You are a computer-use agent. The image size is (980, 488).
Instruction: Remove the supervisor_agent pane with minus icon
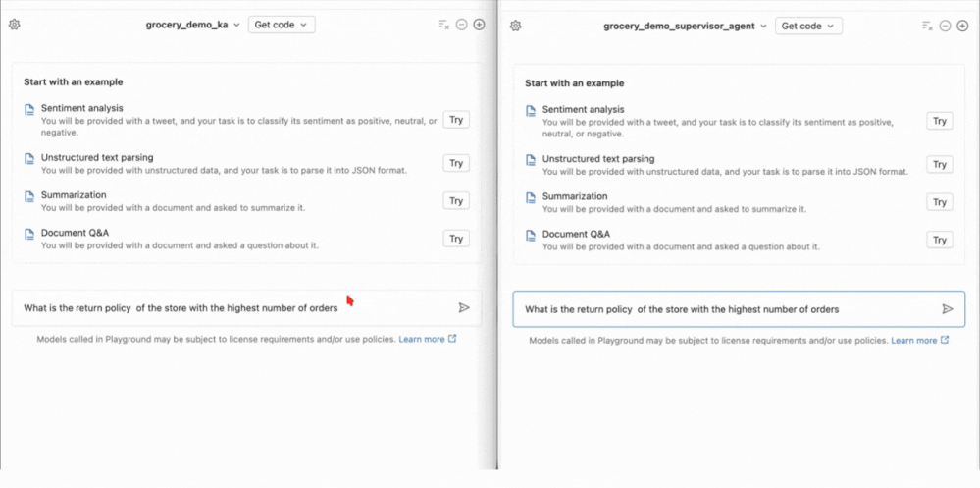coord(945,26)
